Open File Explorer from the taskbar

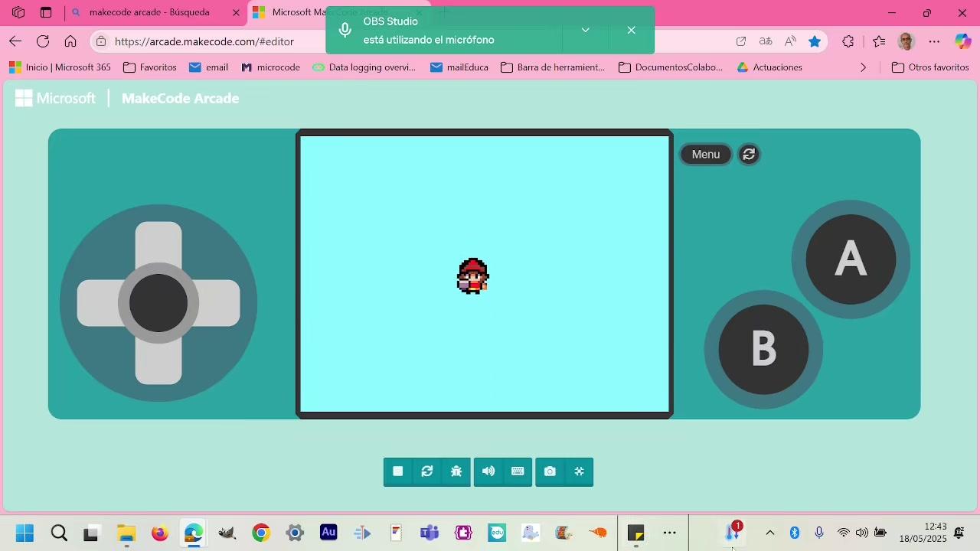coord(126,533)
